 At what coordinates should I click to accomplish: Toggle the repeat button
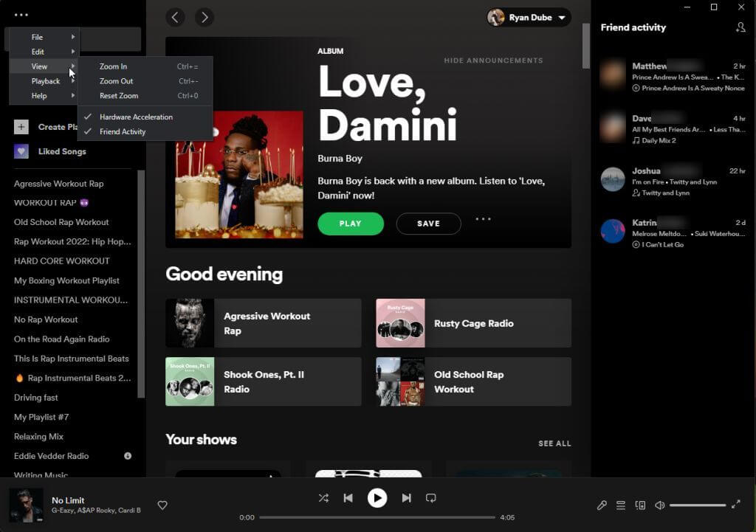click(x=431, y=498)
